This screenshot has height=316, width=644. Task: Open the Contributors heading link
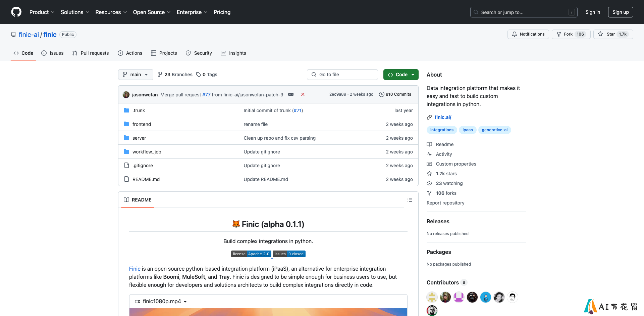pos(446,282)
